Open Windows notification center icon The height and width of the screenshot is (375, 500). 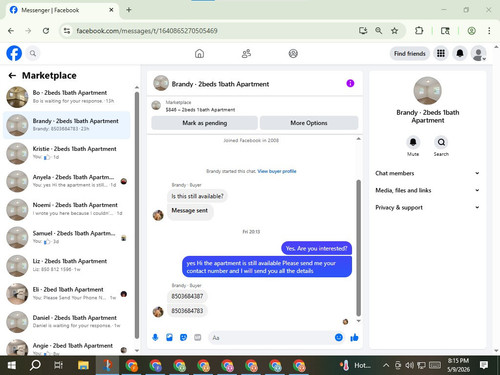(x=484, y=365)
